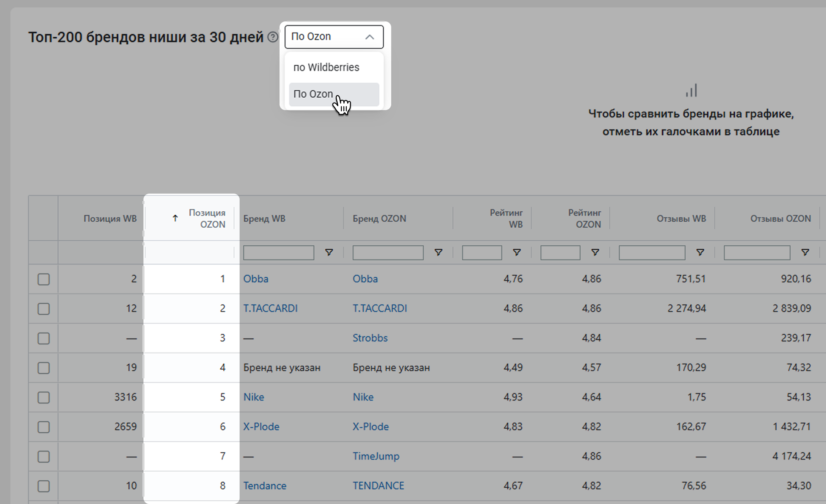Viewport: 826px width, 504px height.
Task: Focus the Рейтинг OZON filter field
Action: pyautogui.click(x=560, y=253)
